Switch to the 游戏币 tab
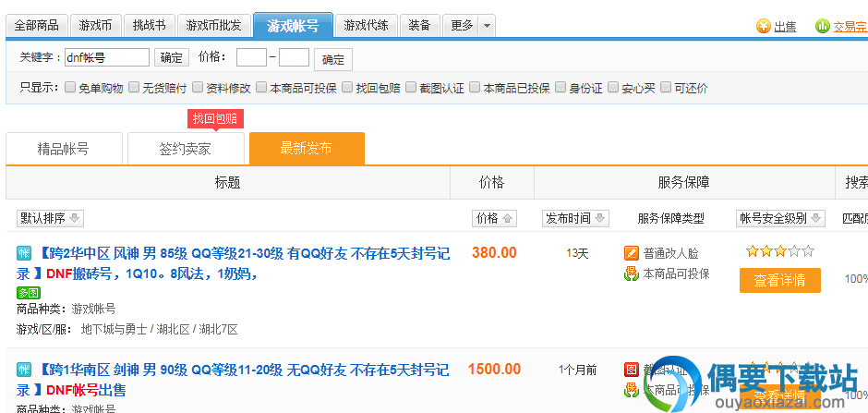This screenshot has height=413, width=868. 95,26
